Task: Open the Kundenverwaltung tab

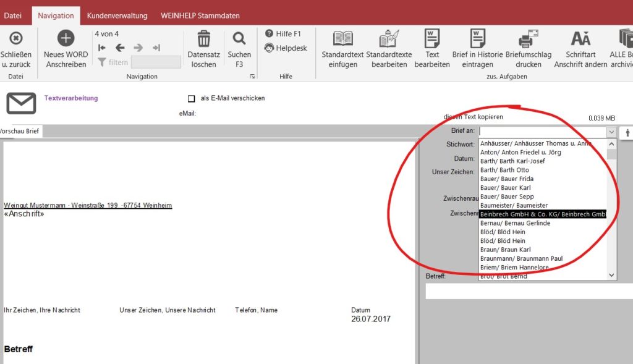Action: (117, 15)
